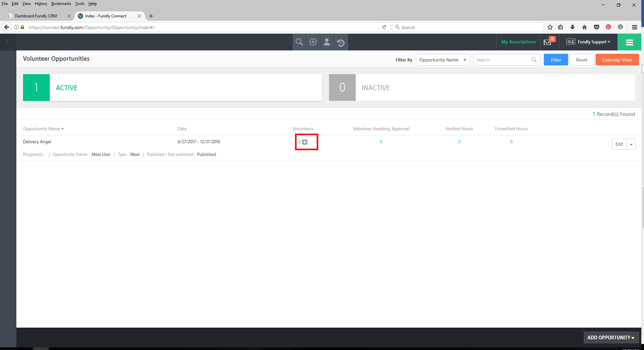Open the View menu
Screen dimensions: 644x350
[x=26, y=4]
